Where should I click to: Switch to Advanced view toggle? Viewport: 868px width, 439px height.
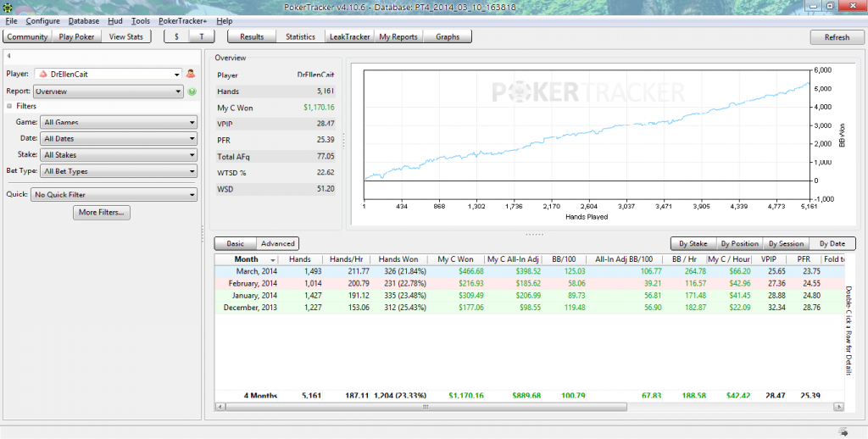(278, 243)
